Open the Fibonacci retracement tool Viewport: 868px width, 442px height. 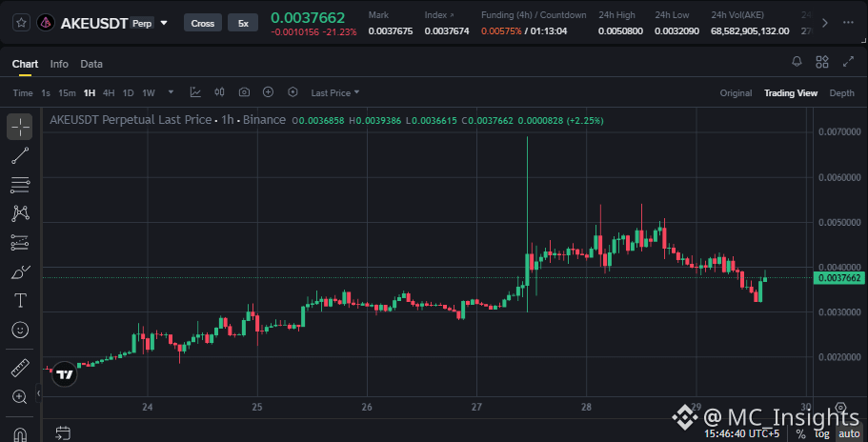pyautogui.click(x=20, y=185)
